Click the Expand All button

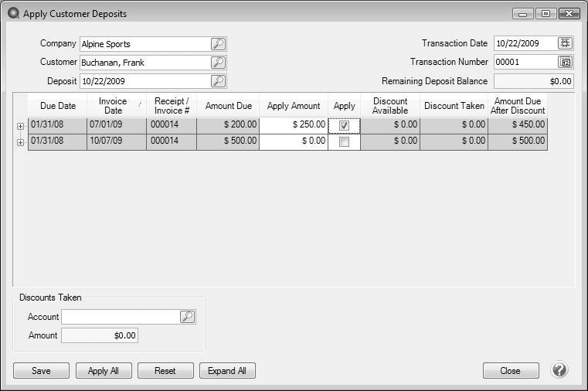[x=227, y=371]
